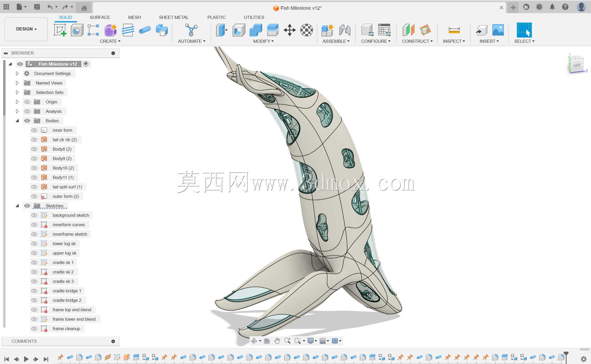This screenshot has width=591, height=364.
Task: Save the document with the disk icon
Action: 37,7
